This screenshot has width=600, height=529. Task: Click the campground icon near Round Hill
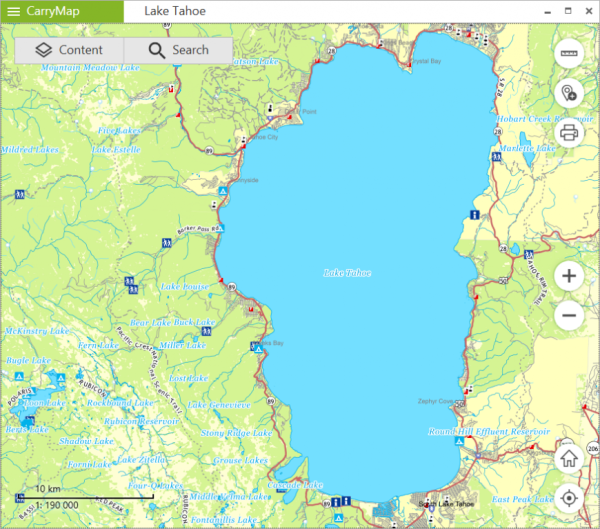458,440
